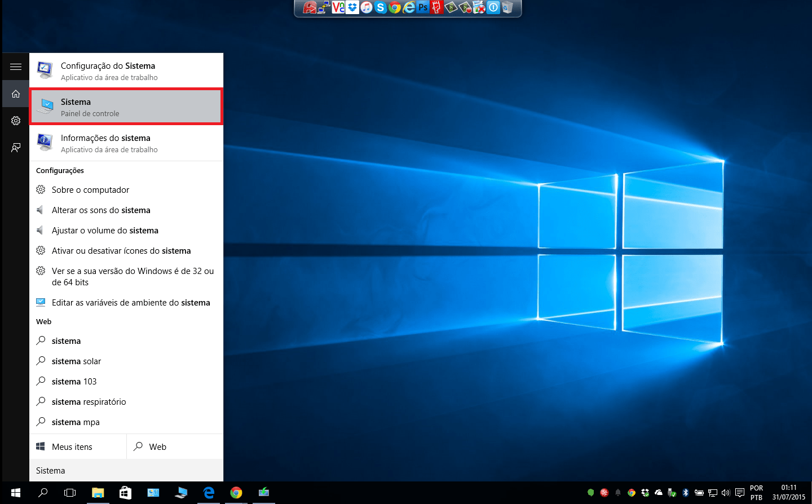The image size is (812, 504).
Task: Click the OneDrive cloud tray icon
Action: coord(659,493)
